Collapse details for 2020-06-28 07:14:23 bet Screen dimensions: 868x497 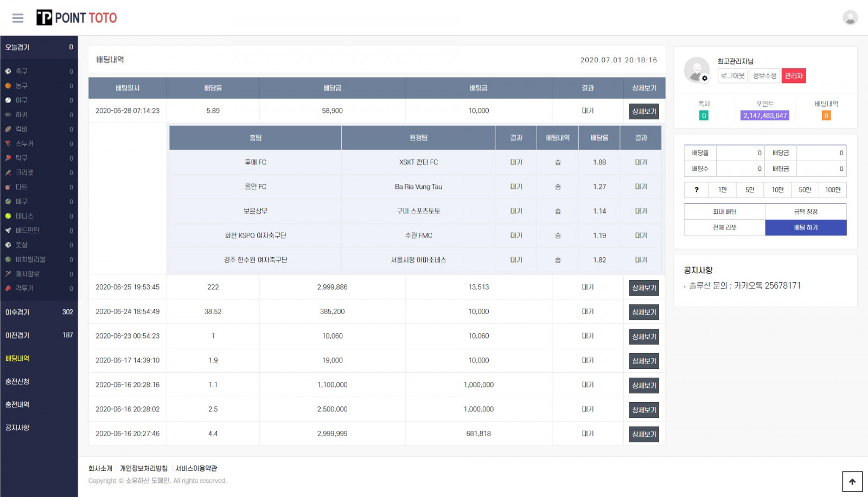(x=644, y=111)
